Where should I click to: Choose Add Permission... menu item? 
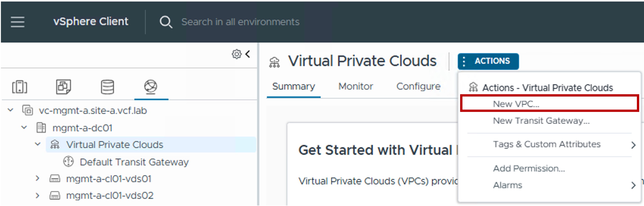tap(549, 169)
